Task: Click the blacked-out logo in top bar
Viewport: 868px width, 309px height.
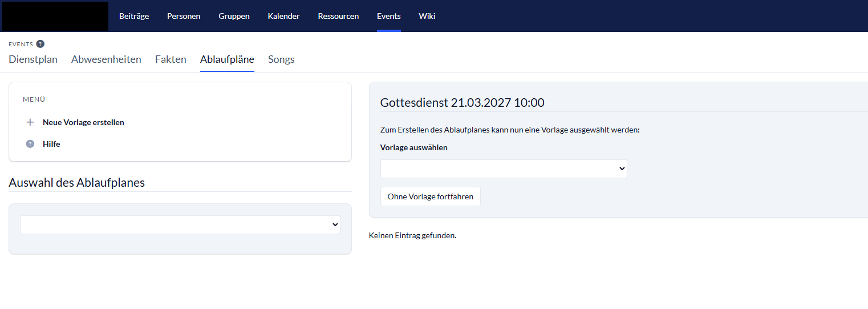Action: (55, 16)
